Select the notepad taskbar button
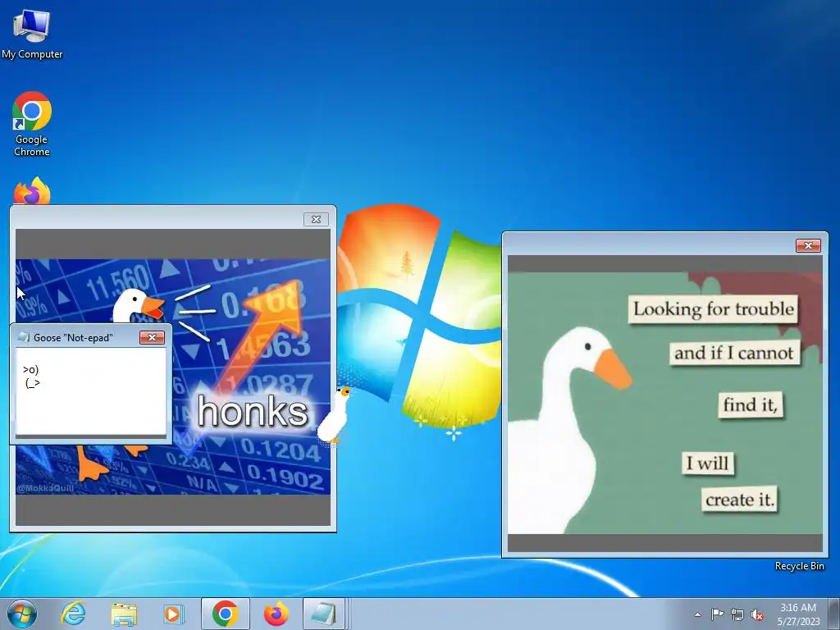Screen dimensions: 840x630 pos(323,614)
